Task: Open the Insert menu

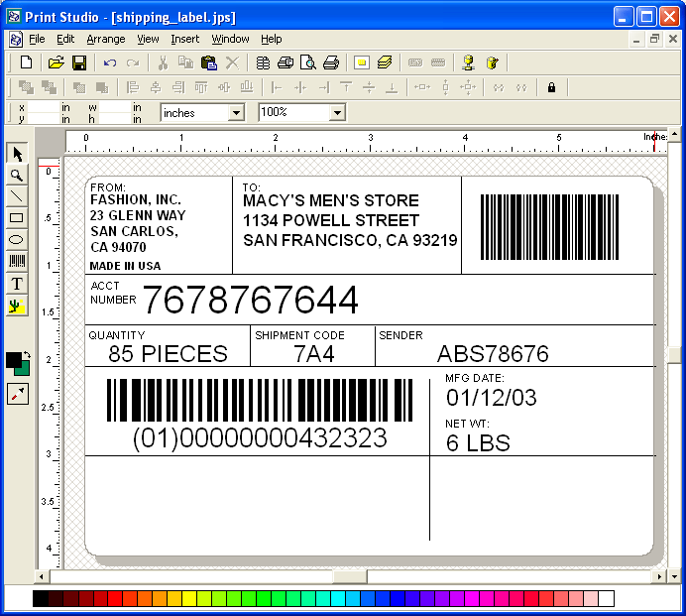Action: click(x=185, y=39)
